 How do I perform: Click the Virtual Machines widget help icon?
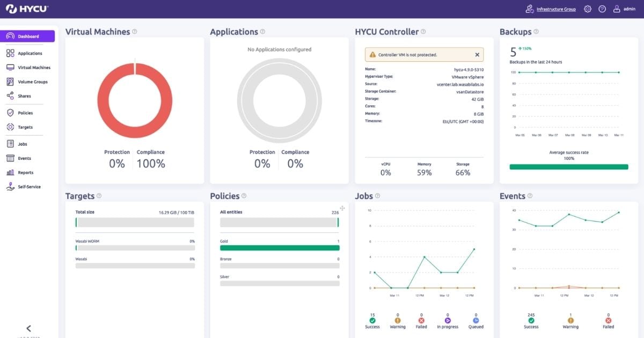coord(135,32)
